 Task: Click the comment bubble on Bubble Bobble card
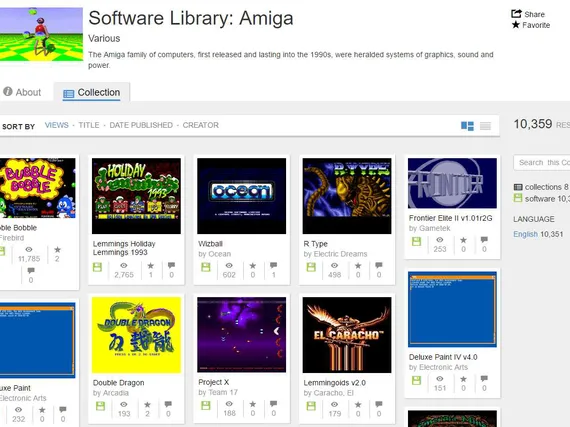coord(31,270)
